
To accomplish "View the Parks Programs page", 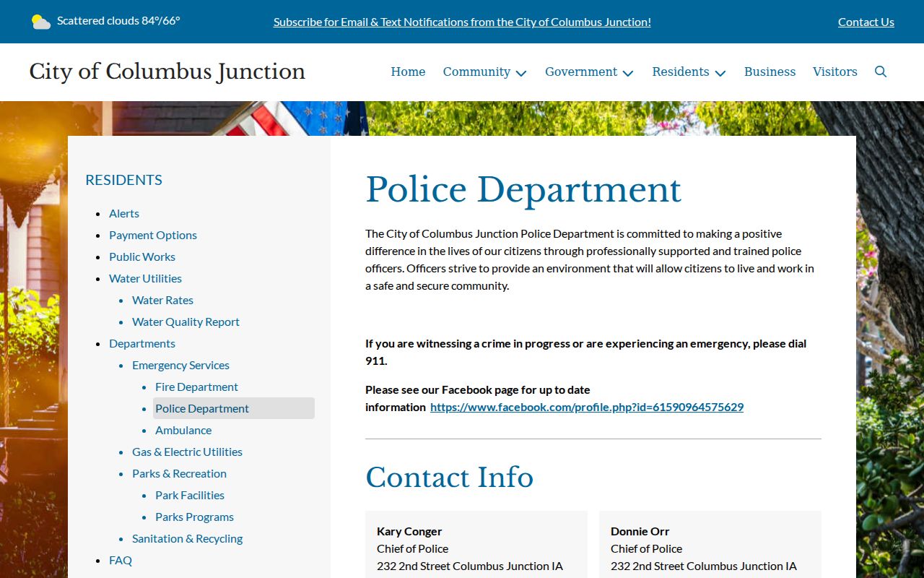I will (x=194, y=517).
